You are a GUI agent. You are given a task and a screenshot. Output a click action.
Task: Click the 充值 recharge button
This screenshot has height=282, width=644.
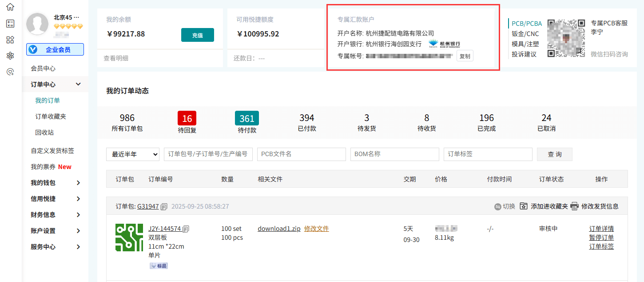click(x=197, y=35)
